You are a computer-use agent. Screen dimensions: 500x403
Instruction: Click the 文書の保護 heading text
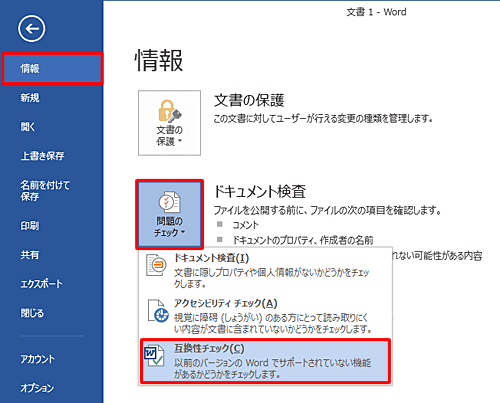249,100
